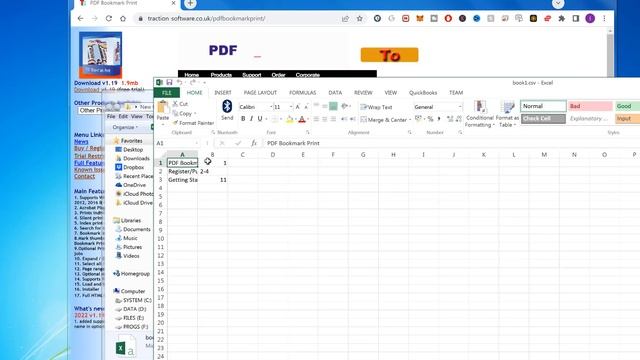This screenshot has height=360, width=640.
Task: Open the Font dialog launcher
Action: coord(307,133)
